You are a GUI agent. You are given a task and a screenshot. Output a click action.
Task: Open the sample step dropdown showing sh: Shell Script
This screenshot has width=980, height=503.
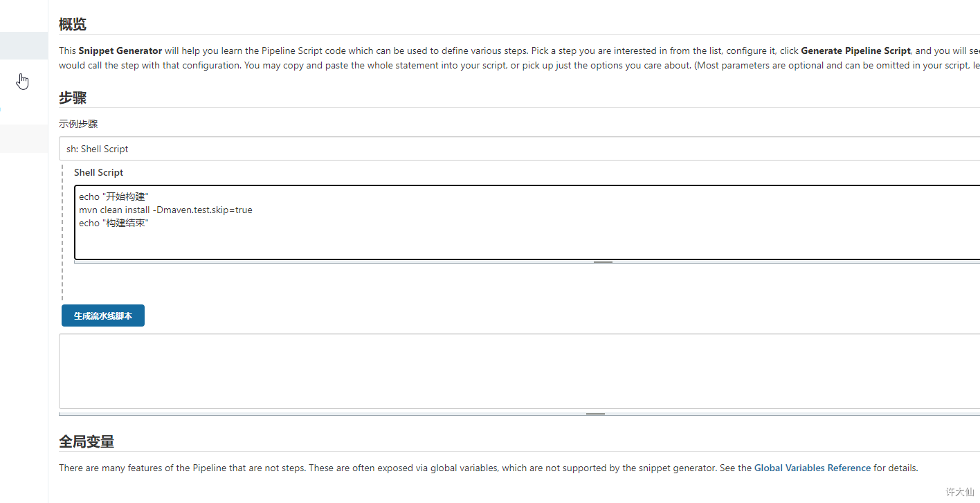(x=519, y=149)
